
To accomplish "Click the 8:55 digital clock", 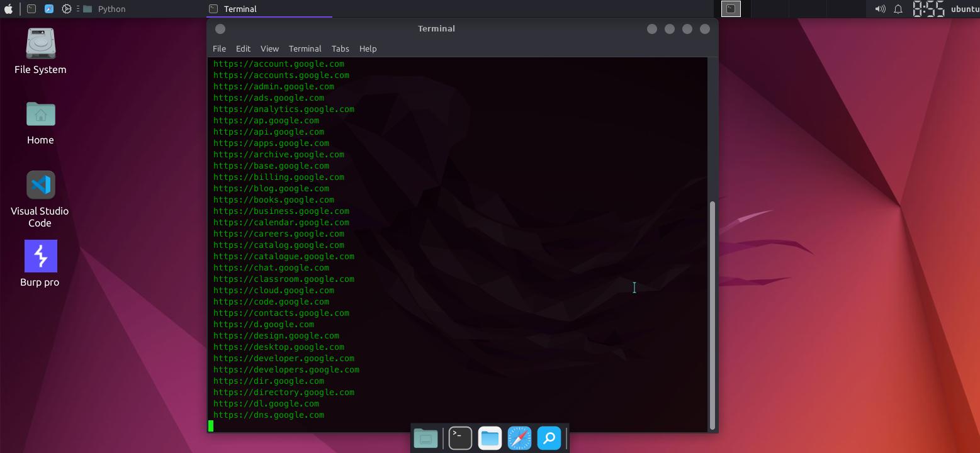I will pos(928,9).
